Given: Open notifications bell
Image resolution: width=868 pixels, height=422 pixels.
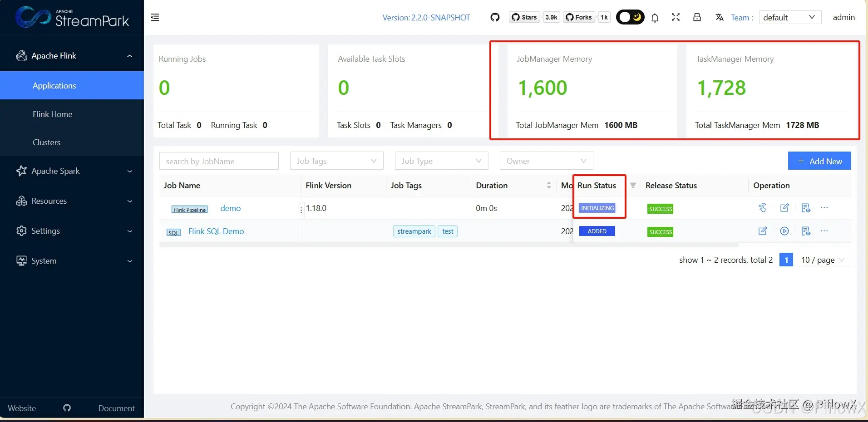Looking at the screenshot, I should coord(655,18).
